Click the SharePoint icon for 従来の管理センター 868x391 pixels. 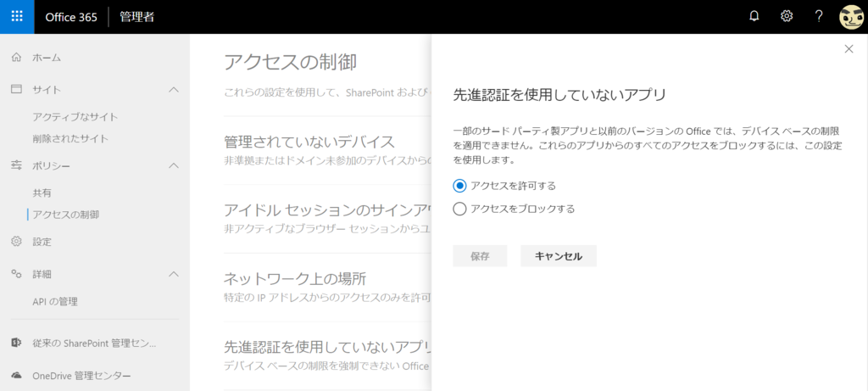click(17, 344)
